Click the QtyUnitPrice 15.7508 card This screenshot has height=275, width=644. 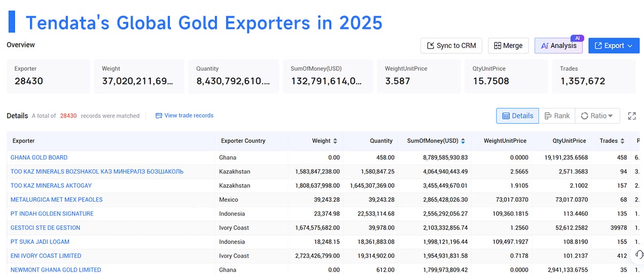click(x=506, y=76)
